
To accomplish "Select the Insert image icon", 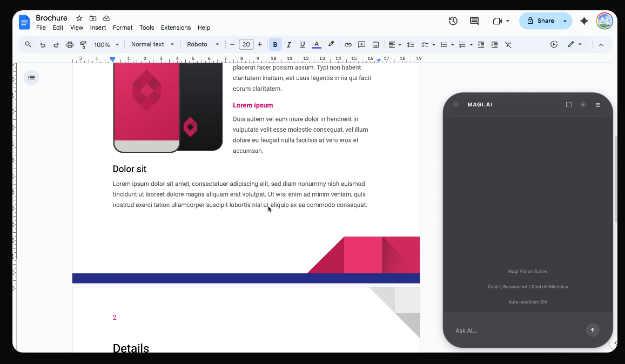I will coord(375,44).
